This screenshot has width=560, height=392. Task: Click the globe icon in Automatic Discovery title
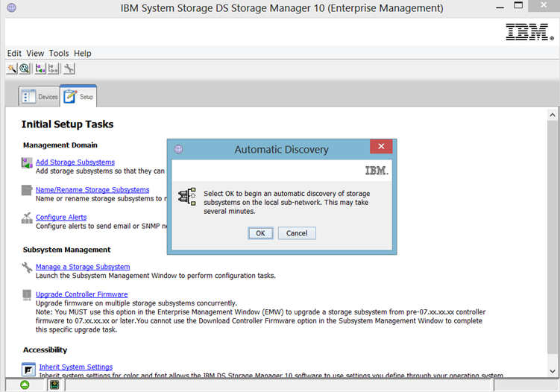(x=178, y=149)
